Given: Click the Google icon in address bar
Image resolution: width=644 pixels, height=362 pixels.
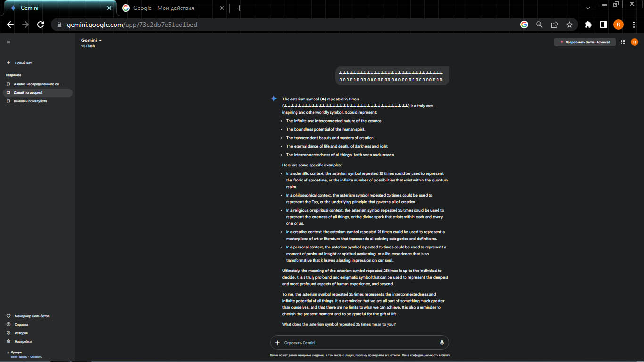Looking at the screenshot, I should [524, 25].
